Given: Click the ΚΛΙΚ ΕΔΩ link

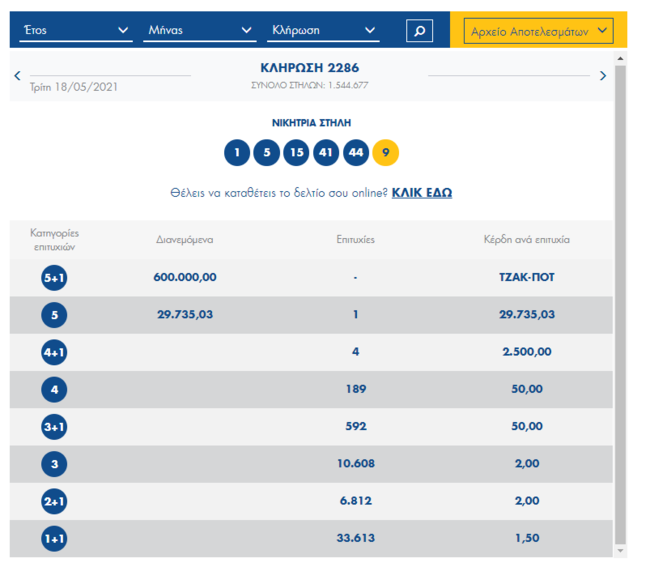Looking at the screenshot, I should pyautogui.click(x=422, y=193).
